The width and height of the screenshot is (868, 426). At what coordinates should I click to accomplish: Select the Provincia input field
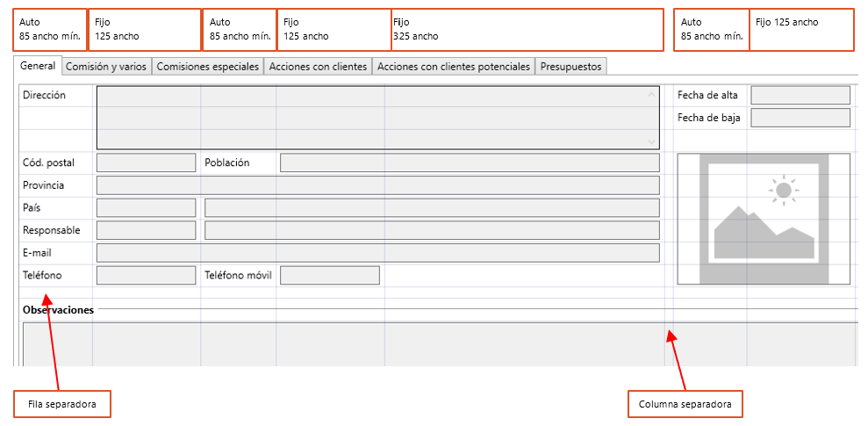377,185
